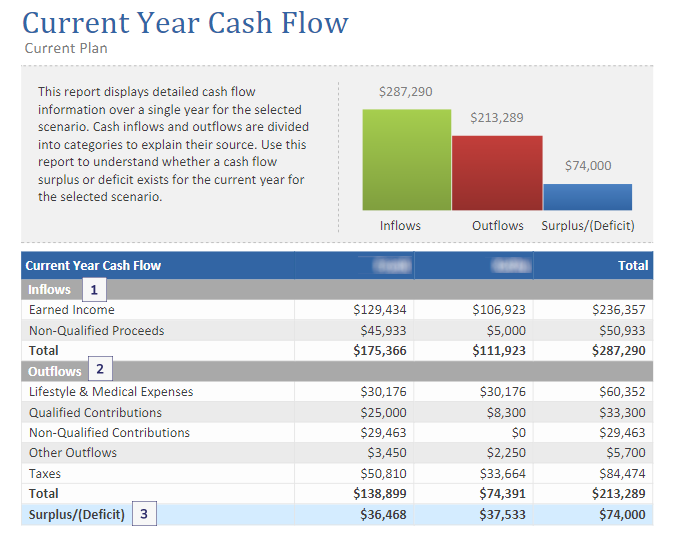Select the Qualified Contributions row label

pos(95,413)
